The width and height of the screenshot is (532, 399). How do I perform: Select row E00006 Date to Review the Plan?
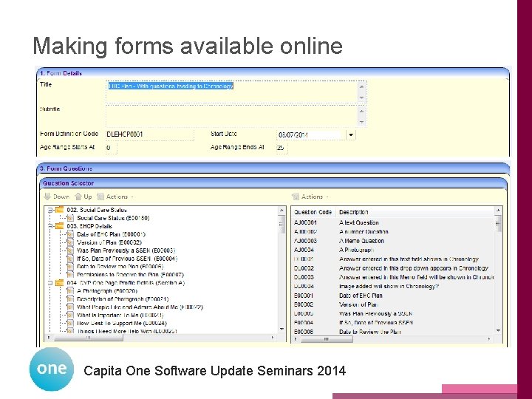393,332
